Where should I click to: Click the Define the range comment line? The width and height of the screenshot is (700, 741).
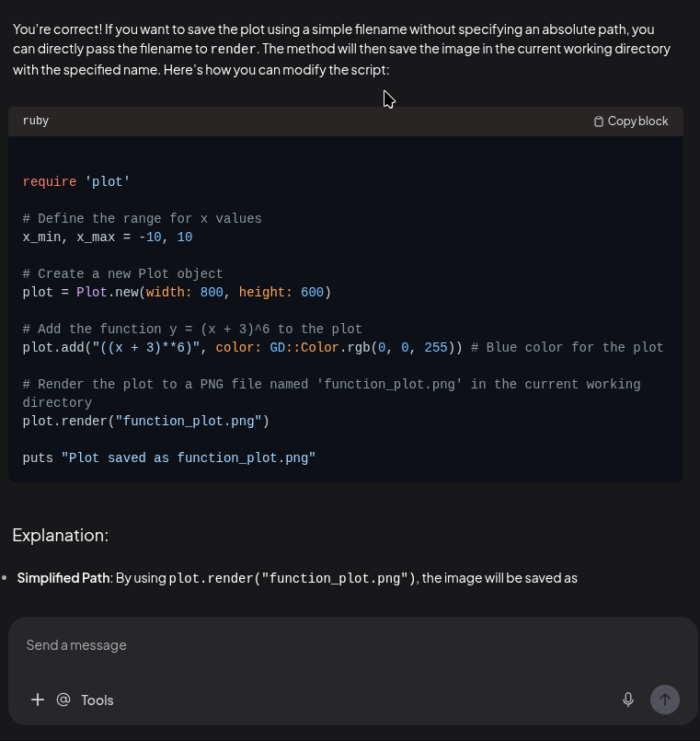pos(143,219)
